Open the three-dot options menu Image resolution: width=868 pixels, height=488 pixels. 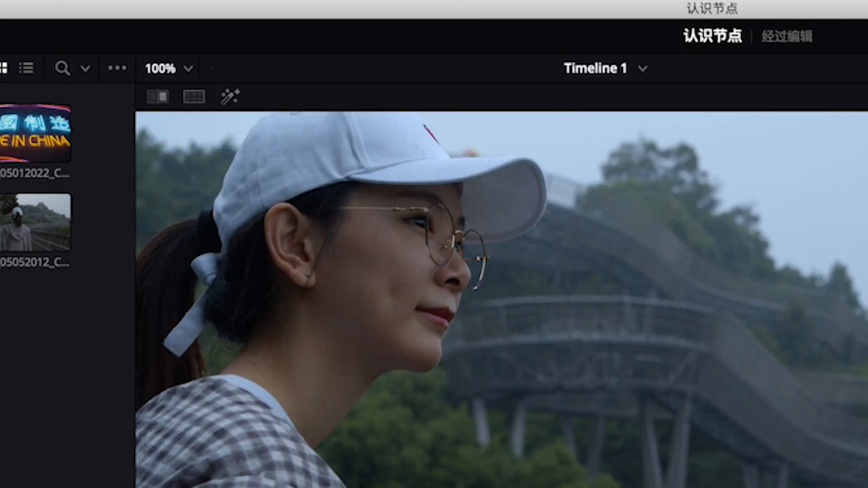pyautogui.click(x=117, y=68)
